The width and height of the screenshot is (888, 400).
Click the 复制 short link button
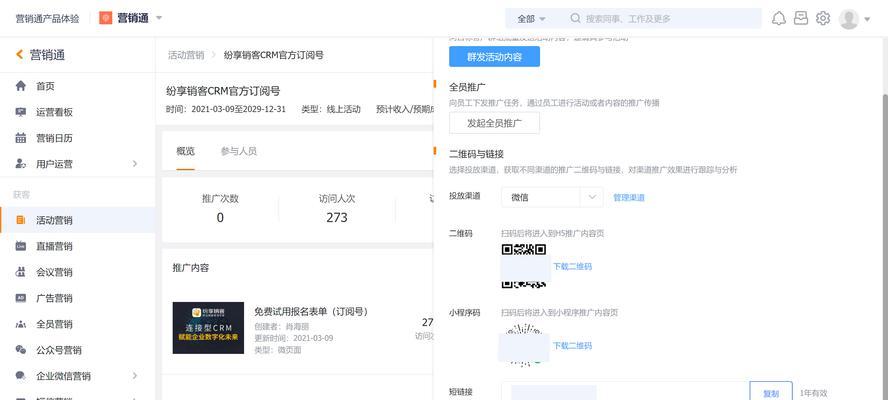(x=771, y=393)
